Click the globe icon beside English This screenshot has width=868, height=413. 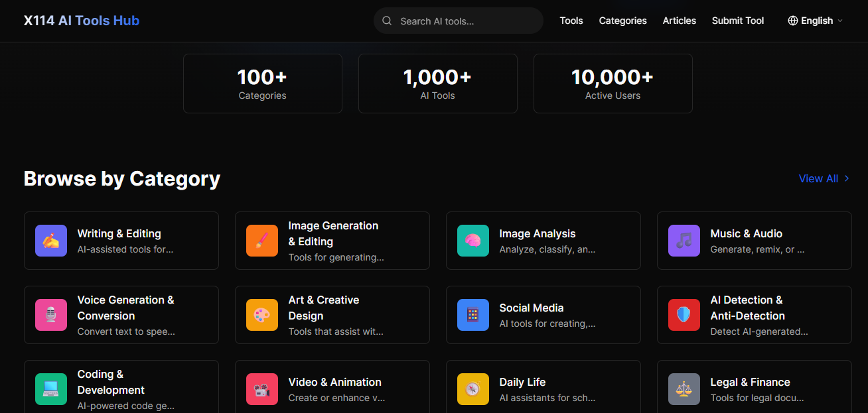(792, 21)
